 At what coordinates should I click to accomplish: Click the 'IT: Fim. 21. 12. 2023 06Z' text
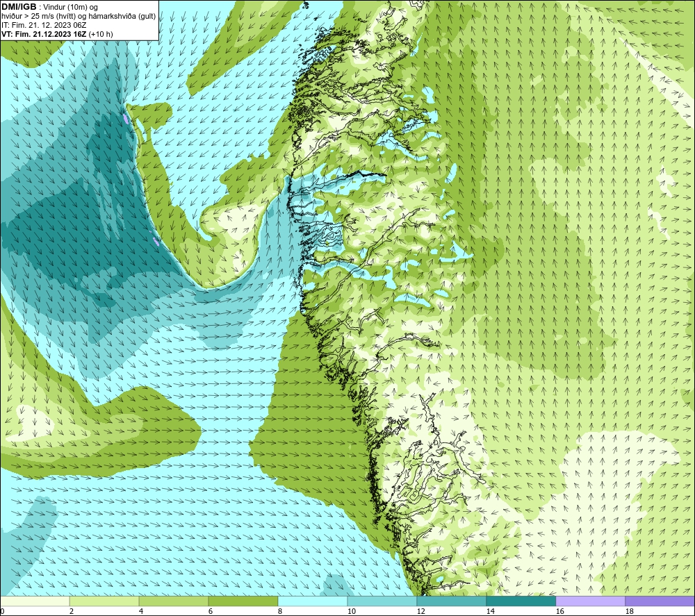(x=44, y=25)
